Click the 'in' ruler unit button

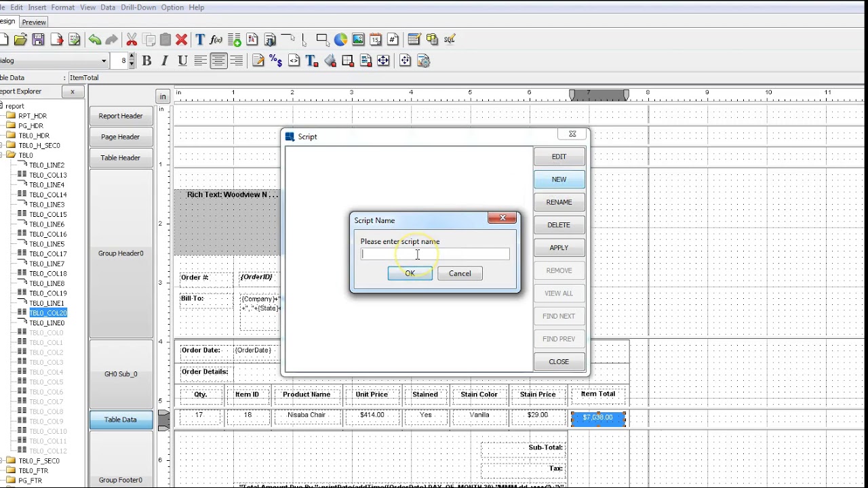[162, 96]
